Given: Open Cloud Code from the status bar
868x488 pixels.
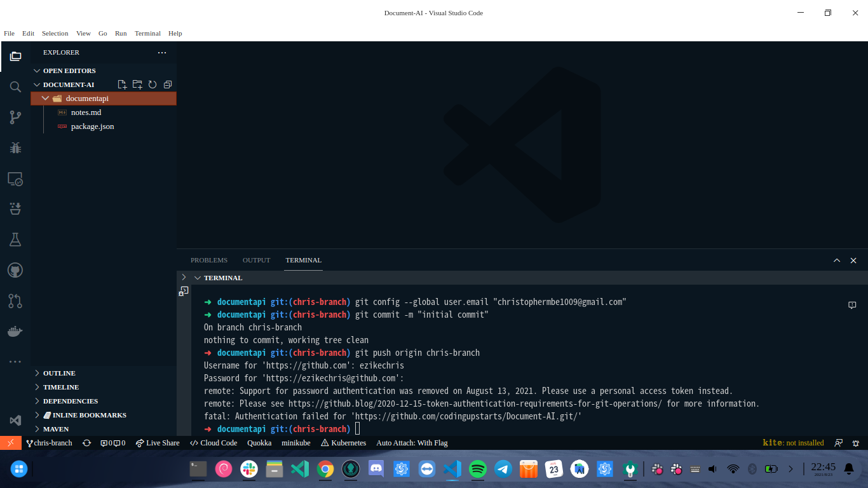Looking at the screenshot, I should (x=213, y=443).
